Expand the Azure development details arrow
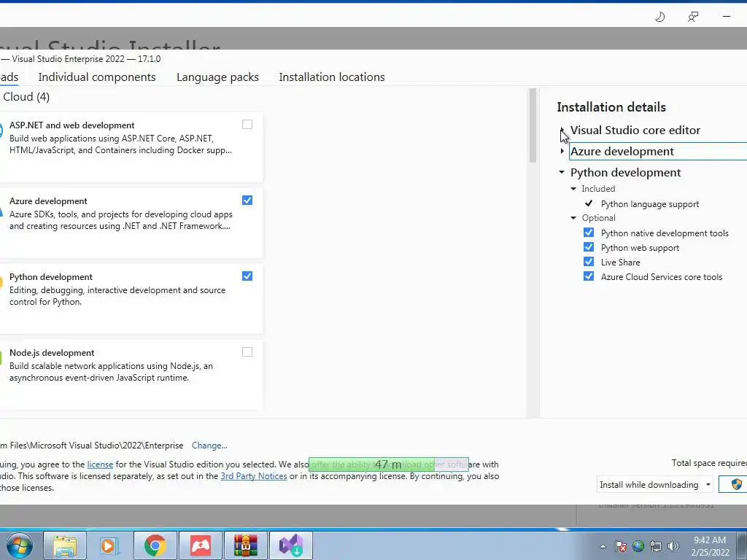747x560 pixels. click(562, 151)
